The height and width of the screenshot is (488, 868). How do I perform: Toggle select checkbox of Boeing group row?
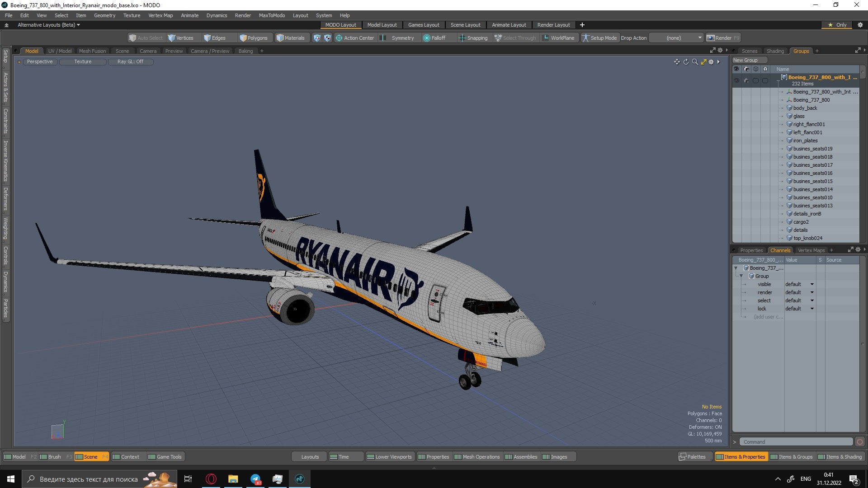[x=755, y=80]
